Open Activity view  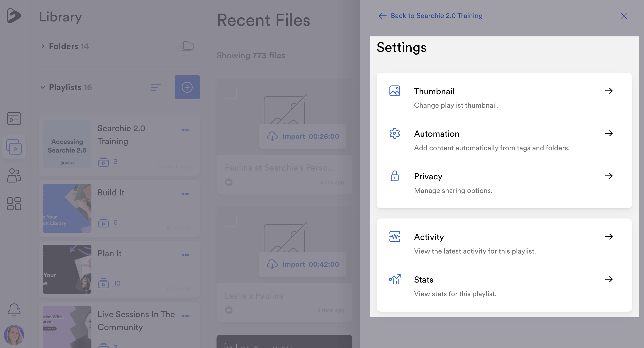(504, 243)
